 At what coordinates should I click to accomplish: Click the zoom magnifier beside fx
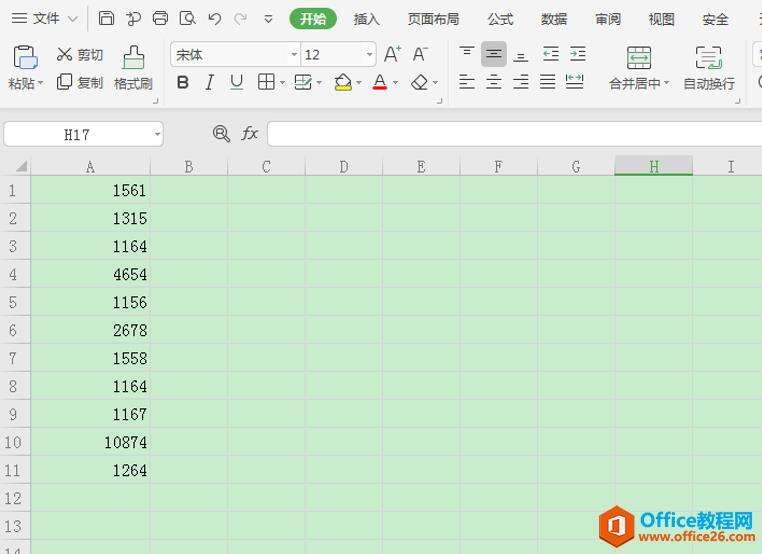221,133
